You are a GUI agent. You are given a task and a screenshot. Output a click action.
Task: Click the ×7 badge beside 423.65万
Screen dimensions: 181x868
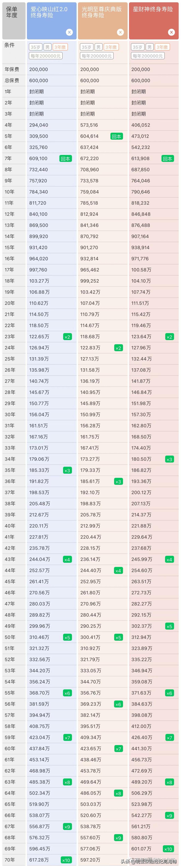pyautogui.click(x=118, y=749)
